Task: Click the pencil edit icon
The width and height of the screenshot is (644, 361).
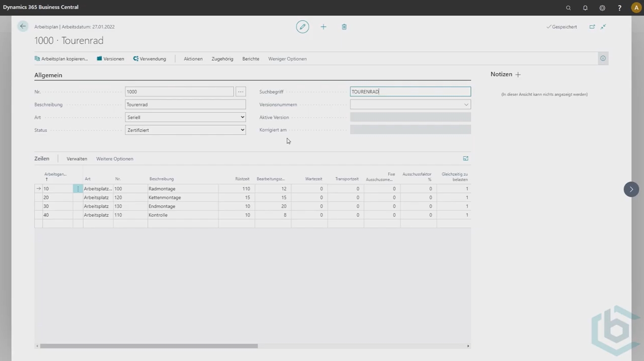Action: (302, 27)
